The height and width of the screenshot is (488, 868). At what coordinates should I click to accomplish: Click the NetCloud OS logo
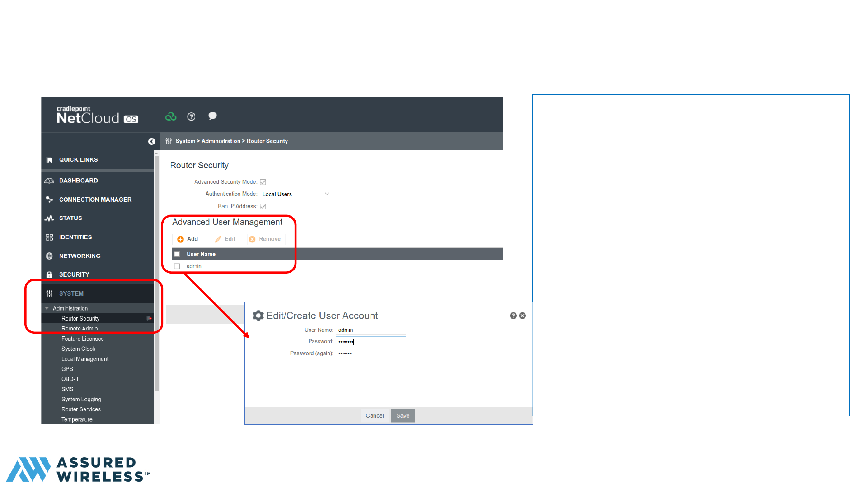pyautogui.click(x=97, y=115)
